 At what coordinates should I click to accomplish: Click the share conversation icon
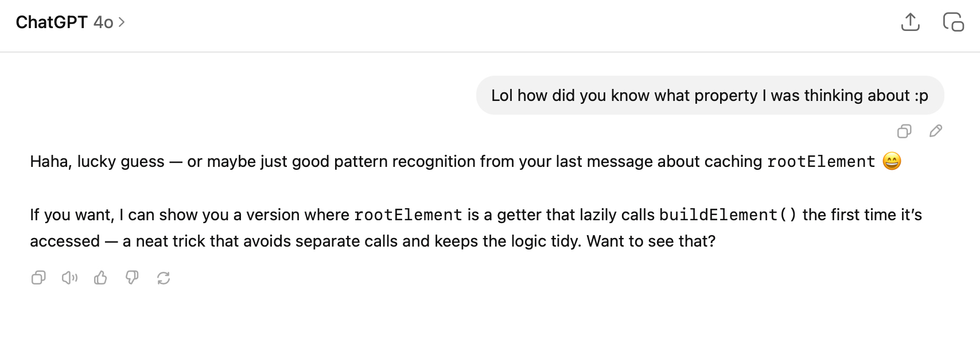pyautogui.click(x=910, y=22)
